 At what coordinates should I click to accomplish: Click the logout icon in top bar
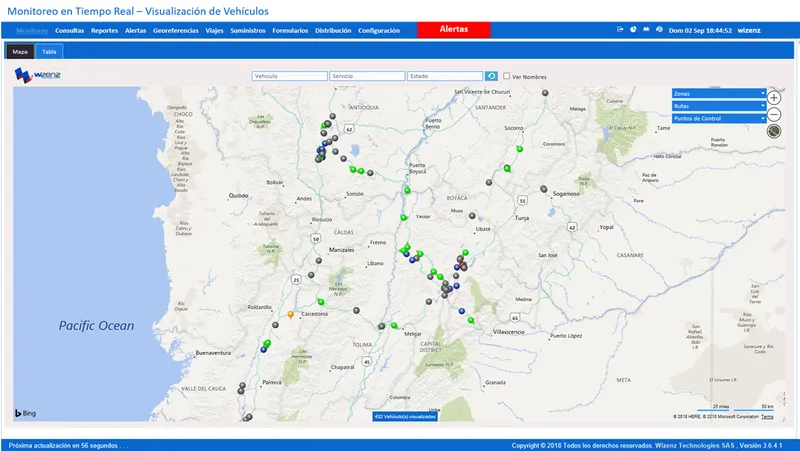point(620,30)
